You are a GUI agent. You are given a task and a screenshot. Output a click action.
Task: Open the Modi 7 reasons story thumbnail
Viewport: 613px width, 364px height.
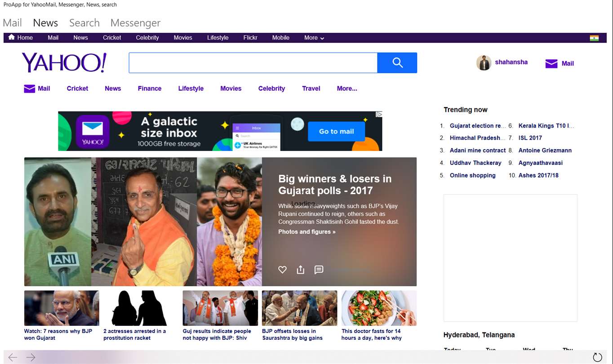62,308
